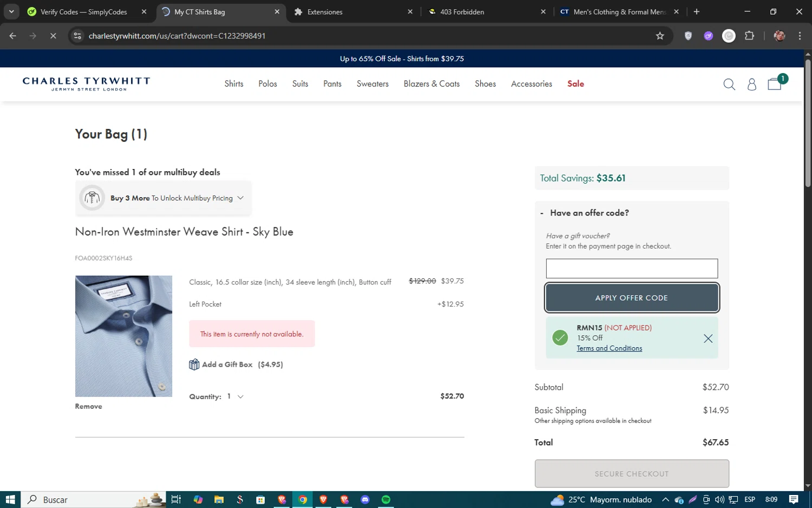
Task: Open the volume control in system tray
Action: point(719,499)
